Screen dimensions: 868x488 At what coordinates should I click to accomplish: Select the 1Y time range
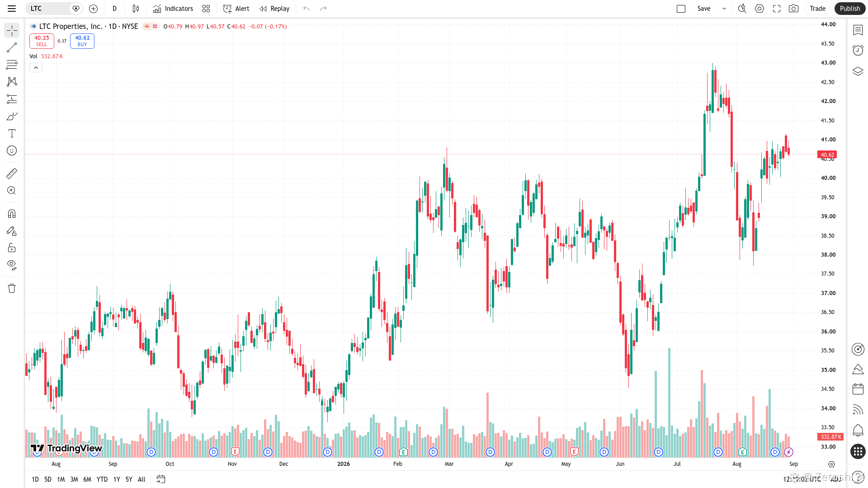(117, 479)
